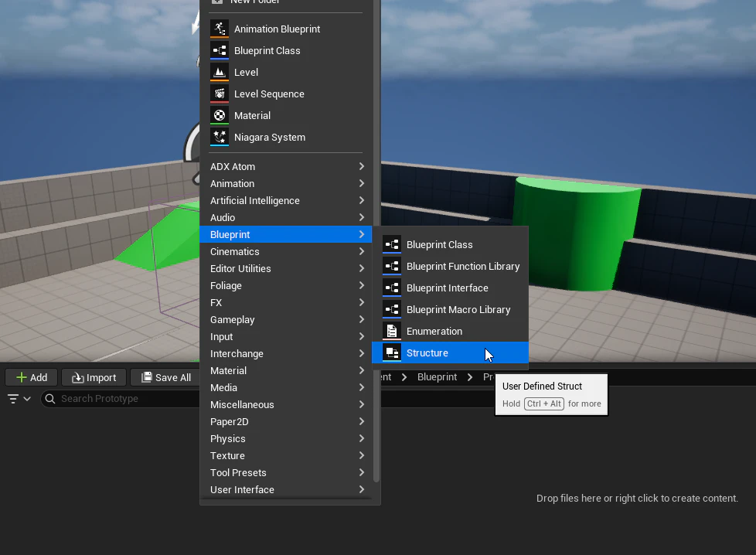The width and height of the screenshot is (756, 555).
Task: Open the filter settings icon
Action: [x=13, y=399]
